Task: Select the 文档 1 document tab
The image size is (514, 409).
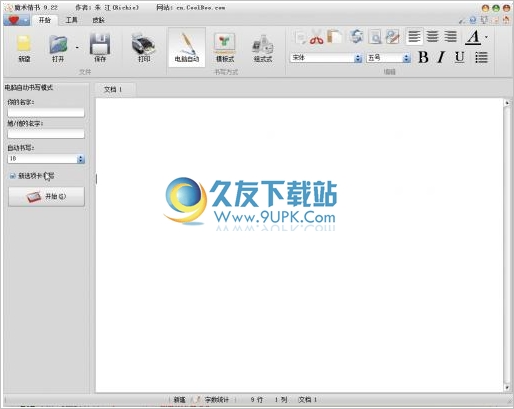Action: (115, 89)
